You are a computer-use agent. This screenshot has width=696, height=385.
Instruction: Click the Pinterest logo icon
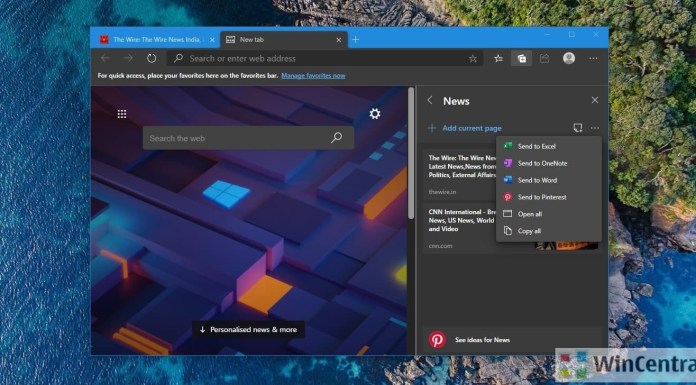(x=437, y=340)
